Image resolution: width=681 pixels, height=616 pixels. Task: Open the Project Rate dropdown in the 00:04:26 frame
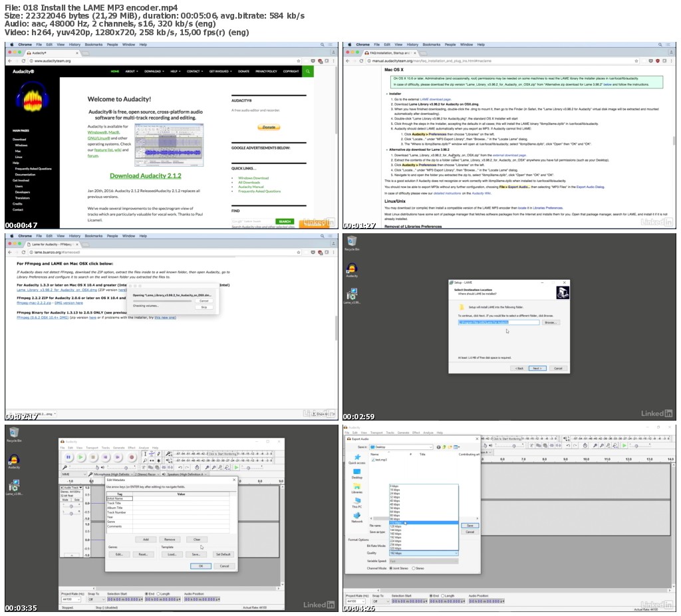pyautogui.click(x=356, y=601)
